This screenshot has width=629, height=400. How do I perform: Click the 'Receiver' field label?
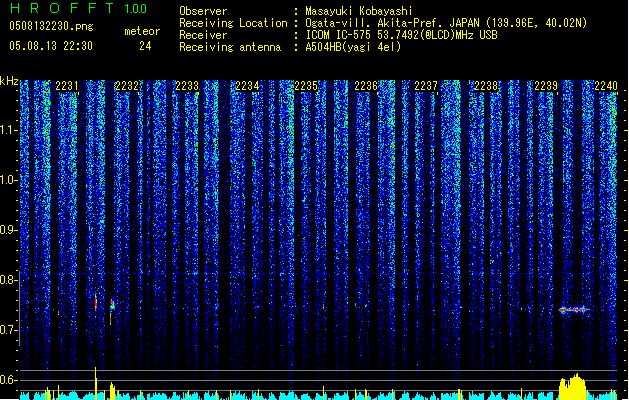[203, 35]
